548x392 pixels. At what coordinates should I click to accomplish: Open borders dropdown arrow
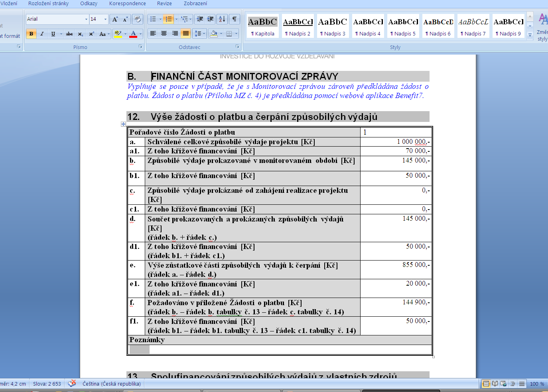(x=236, y=34)
